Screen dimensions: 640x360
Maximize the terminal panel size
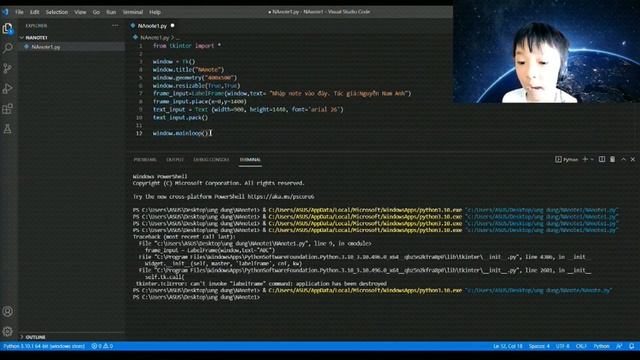(x=623, y=159)
